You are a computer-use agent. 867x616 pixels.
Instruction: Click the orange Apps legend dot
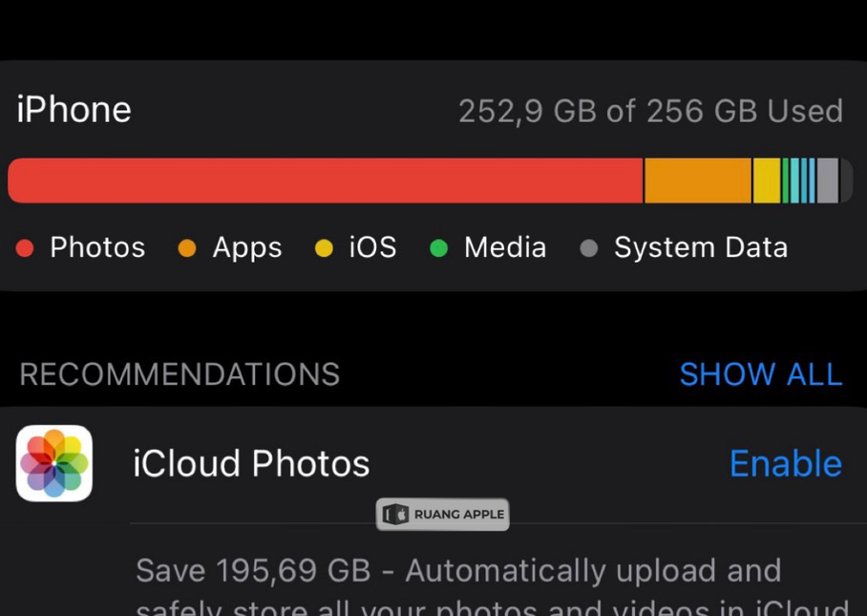click(187, 248)
